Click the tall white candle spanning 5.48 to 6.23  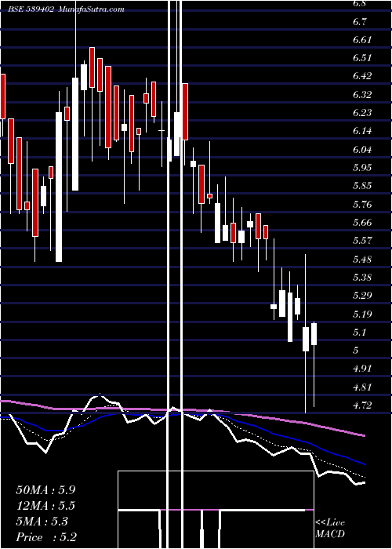point(59,187)
